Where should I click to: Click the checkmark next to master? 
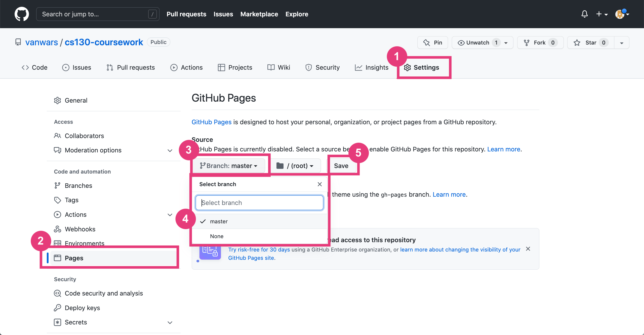203,221
